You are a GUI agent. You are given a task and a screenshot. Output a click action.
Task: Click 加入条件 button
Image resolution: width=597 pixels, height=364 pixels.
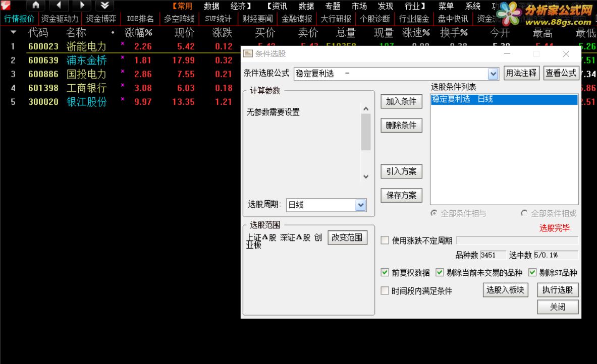pyautogui.click(x=401, y=101)
